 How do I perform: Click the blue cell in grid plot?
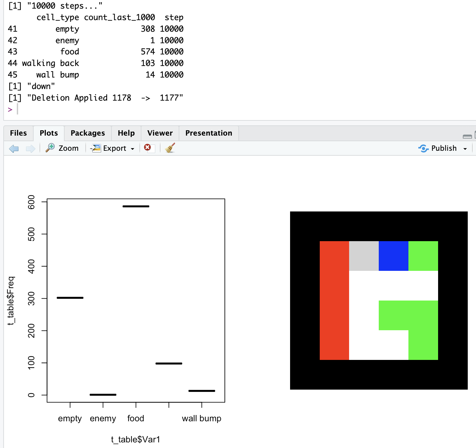[x=393, y=256]
